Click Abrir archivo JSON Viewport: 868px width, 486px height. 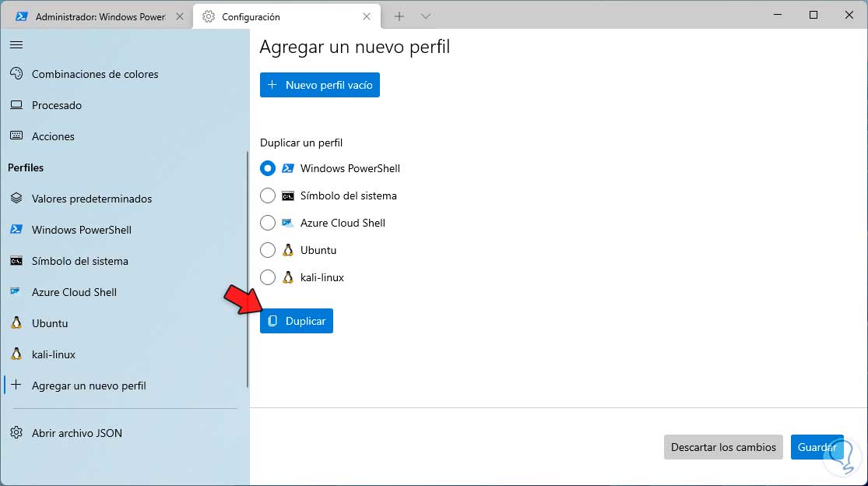click(125, 433)
